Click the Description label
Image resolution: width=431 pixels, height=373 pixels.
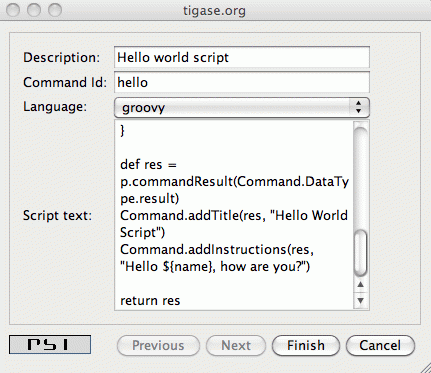[x=61, y=57]
